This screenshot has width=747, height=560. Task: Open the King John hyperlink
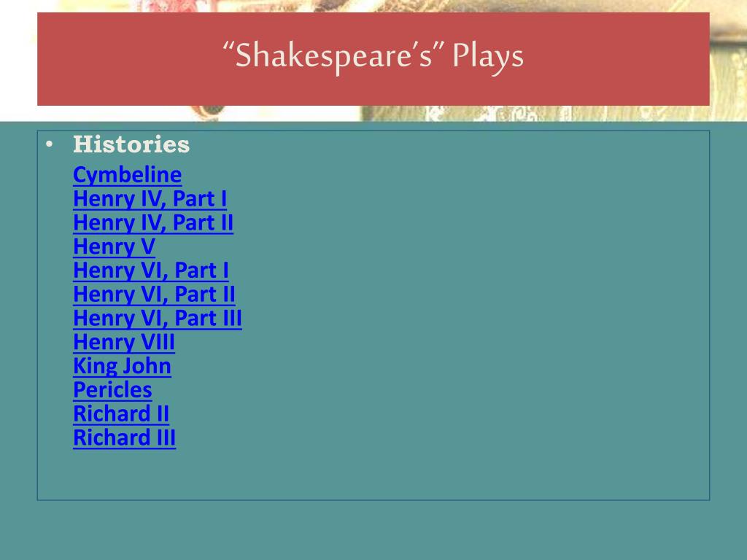tap(122, 366)
